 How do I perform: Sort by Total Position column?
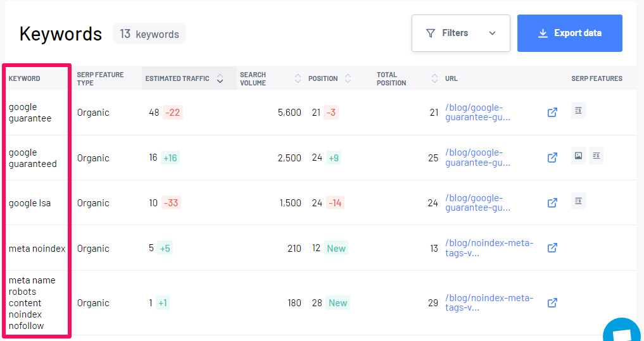coord(435,78)
